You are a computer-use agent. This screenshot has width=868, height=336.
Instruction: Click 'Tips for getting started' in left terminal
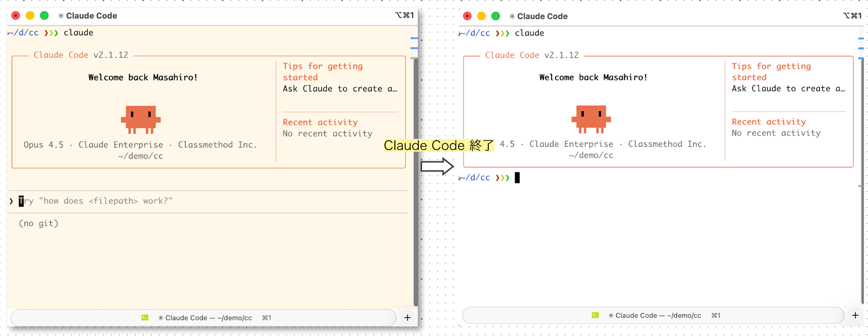click(322, 72)
